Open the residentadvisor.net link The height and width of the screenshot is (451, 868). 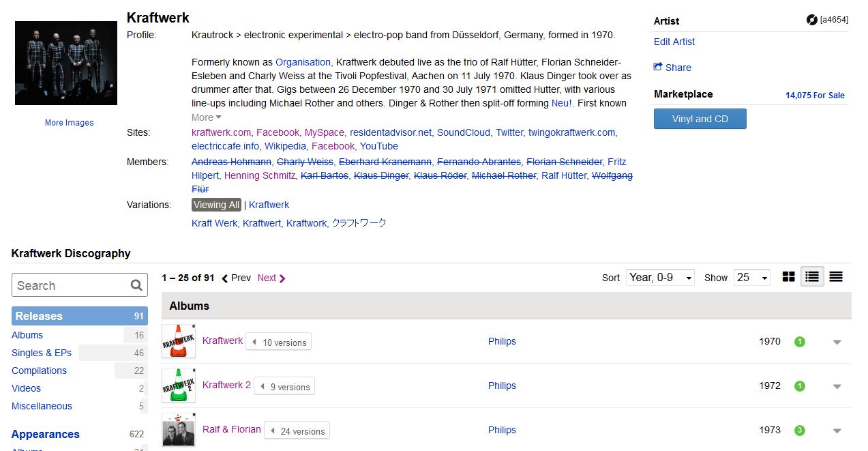(x=391, y=132)
